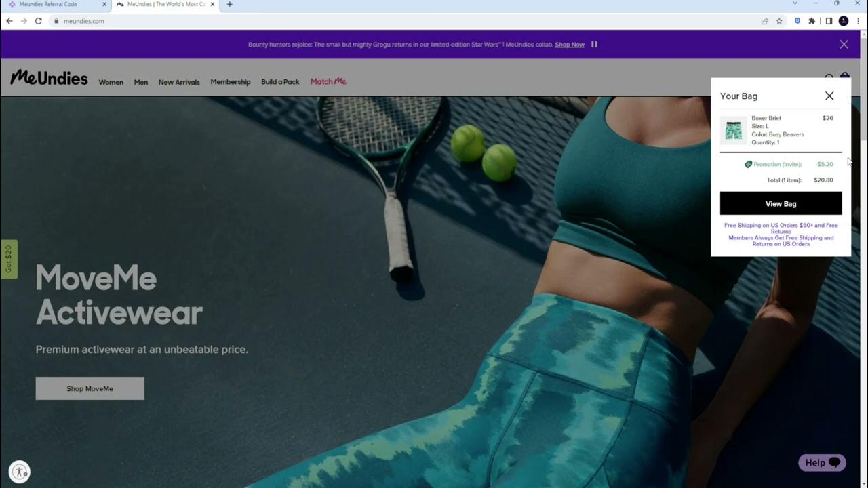Click the Size: L text
This screenshot has width=868, height=488.
coord(760,126)
